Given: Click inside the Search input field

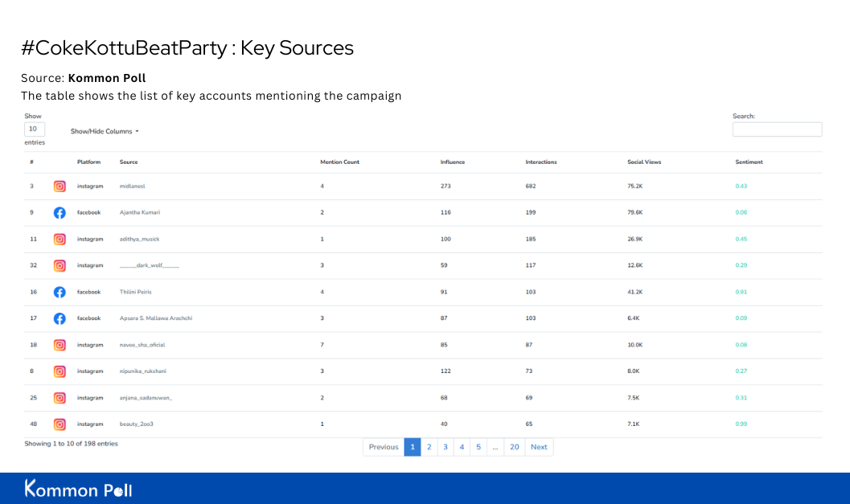Looking at the screenshot, I should (x=777, y=129).
